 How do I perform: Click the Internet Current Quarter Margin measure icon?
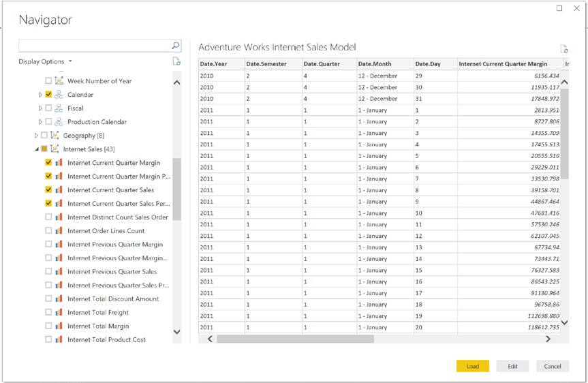point(59,162)
